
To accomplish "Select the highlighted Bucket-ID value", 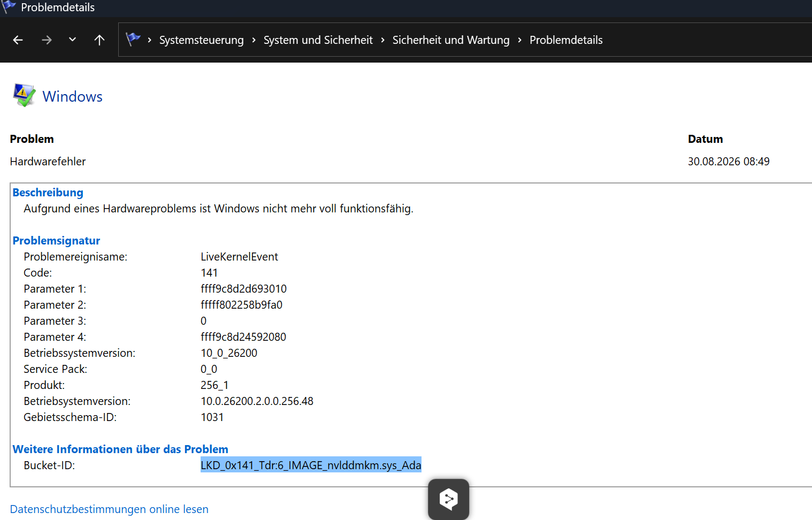I will point(311,465).
